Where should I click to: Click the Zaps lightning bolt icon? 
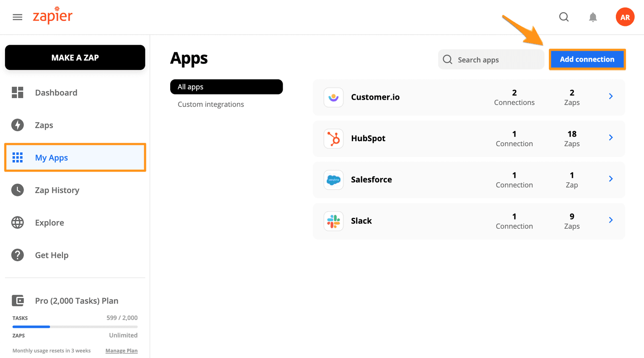(x=18, y=125)
